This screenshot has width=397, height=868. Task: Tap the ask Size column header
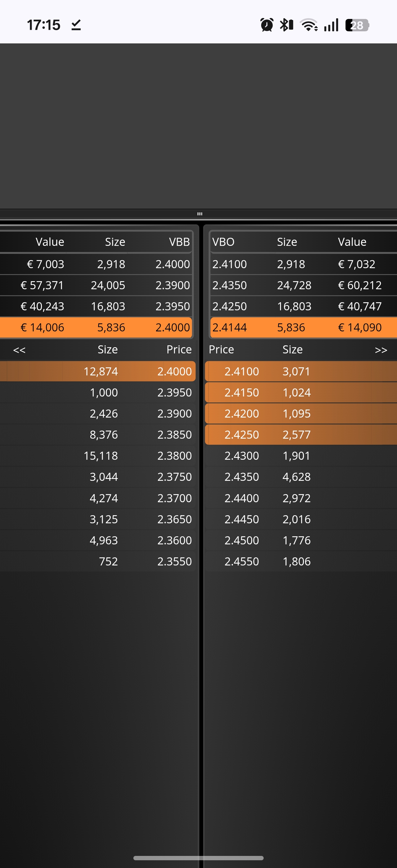292,349
